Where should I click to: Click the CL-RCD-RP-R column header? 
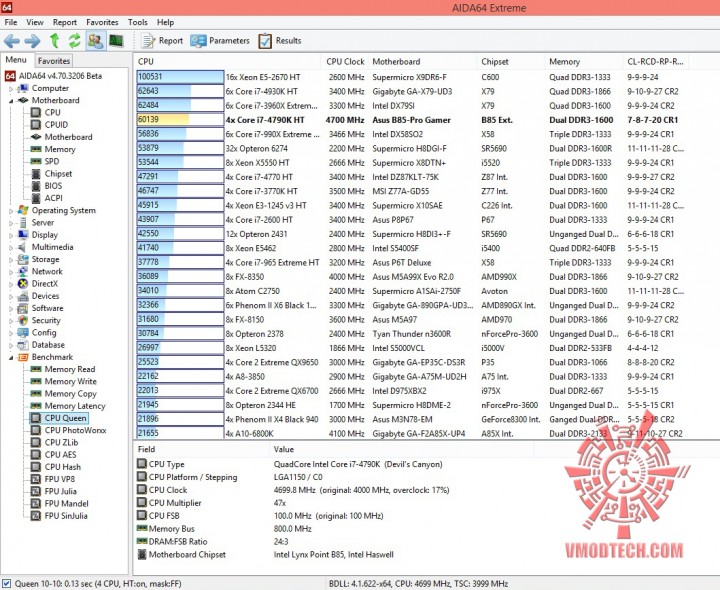click(656, 62)
